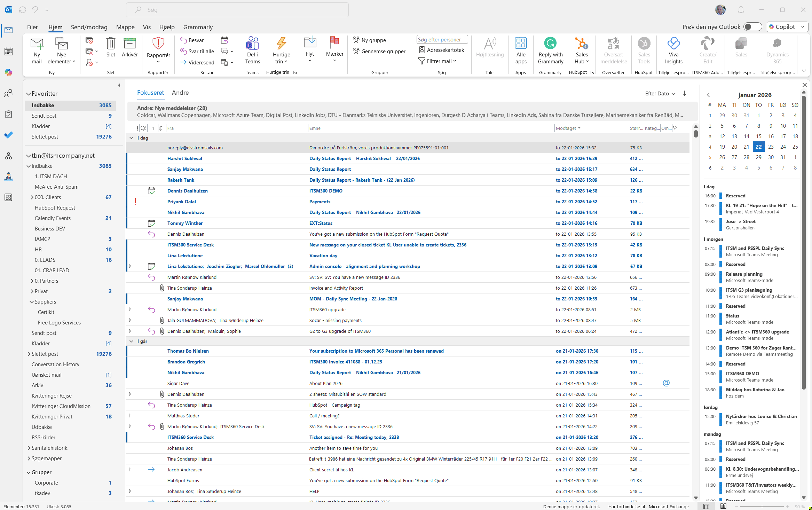The height and width of the screenshot is (510, 812).
Task: Switch to reading view in status bar
Action: click(x=723, y=506)
